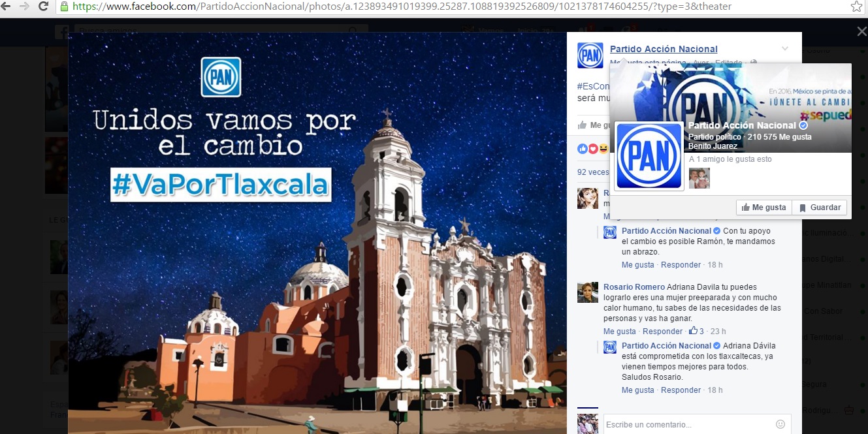
Task: Click '18 h' timestamp under 'Saludos Rosario' reply
Action: 715,390
